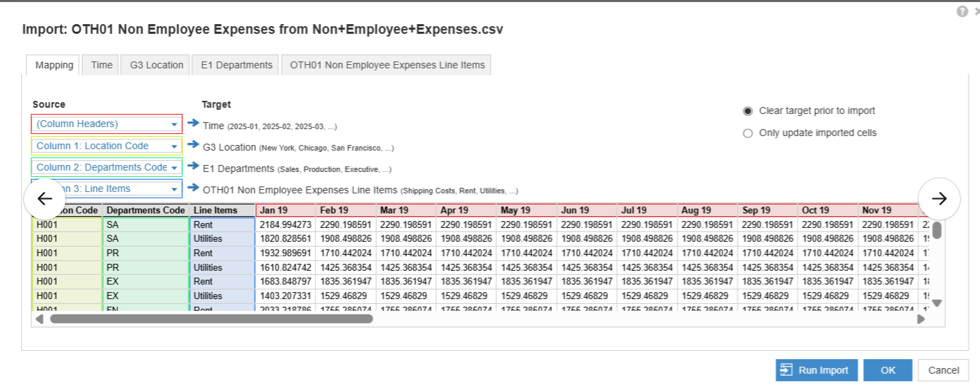Image resolution: width=980 pixels, height=391 pixels.
Task: Open the E1 Departments tab
Action: [x=237, y=65]
